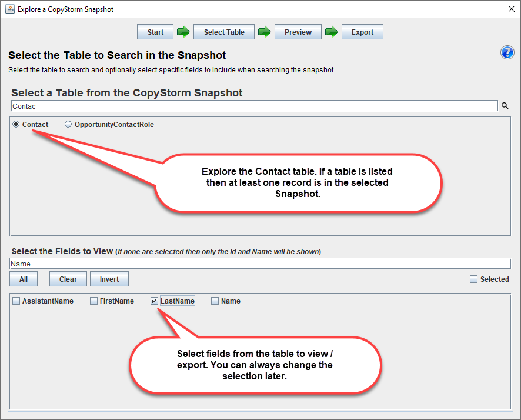Click the Java app icon in title bar
This screenshot has height=420, width=521.
click(10, 9)
